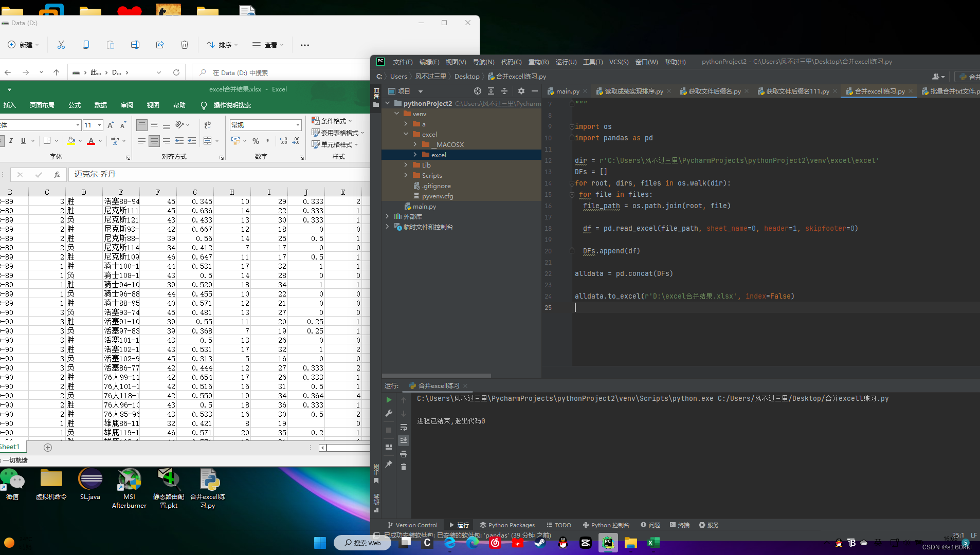Click the print icon in run console
This screenshot has height=555, width=980.
pos(404,454)
